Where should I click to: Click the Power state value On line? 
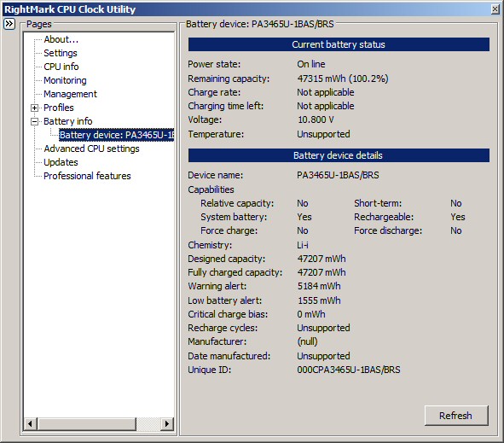[310, 64]
